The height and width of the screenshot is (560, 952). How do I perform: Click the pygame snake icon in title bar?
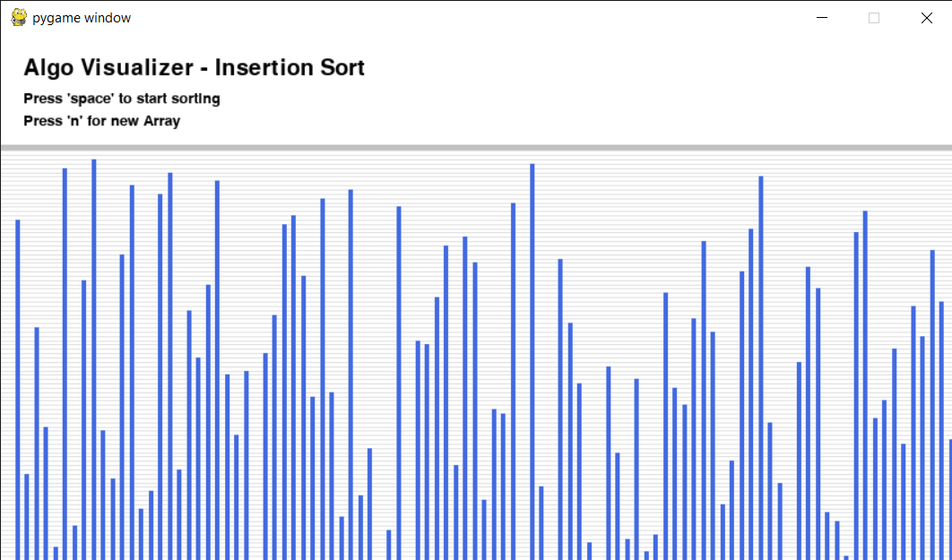pyautogui.click(x=19, y=18)
